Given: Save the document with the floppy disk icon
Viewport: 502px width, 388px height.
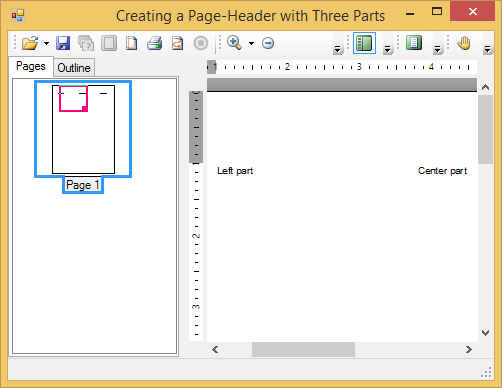Looking at the screenshot, I should [x=63, y=43].
